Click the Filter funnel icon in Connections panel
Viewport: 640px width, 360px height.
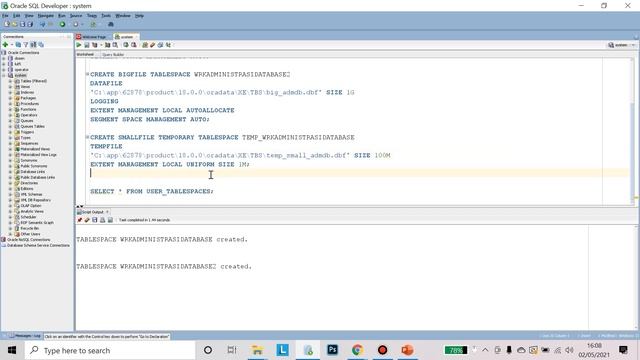click(x=26, y=44)
